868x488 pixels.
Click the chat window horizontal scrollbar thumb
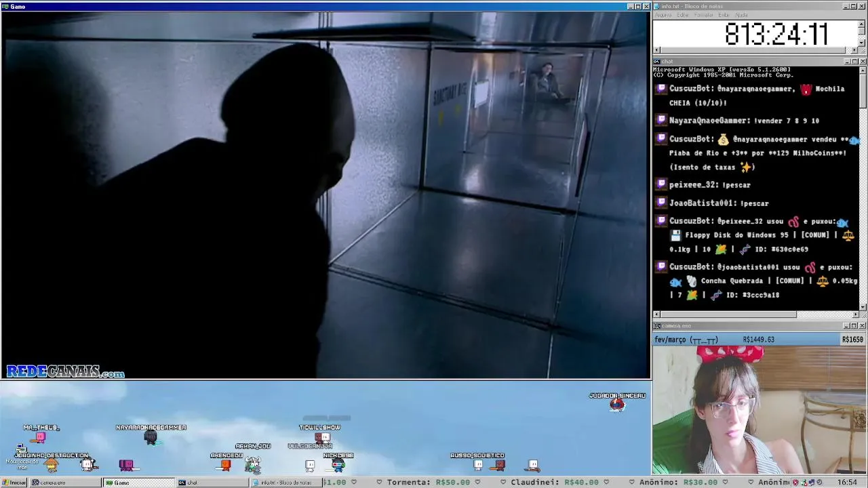click(x=728, y=314)
